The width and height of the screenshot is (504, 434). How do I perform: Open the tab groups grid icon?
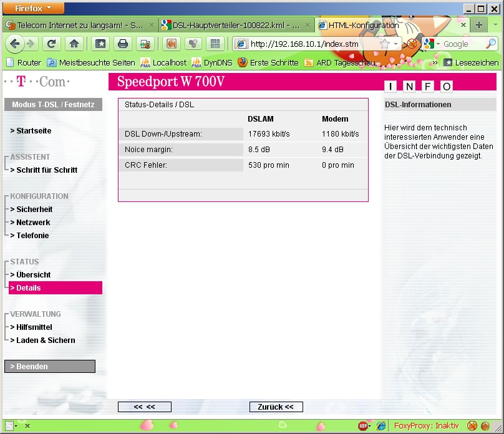(x=215, y=44)
